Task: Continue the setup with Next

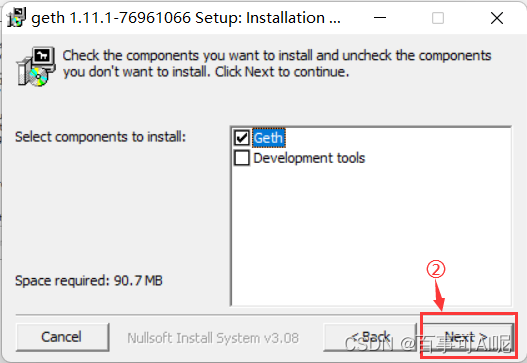Action: click(x=467, y=337)
